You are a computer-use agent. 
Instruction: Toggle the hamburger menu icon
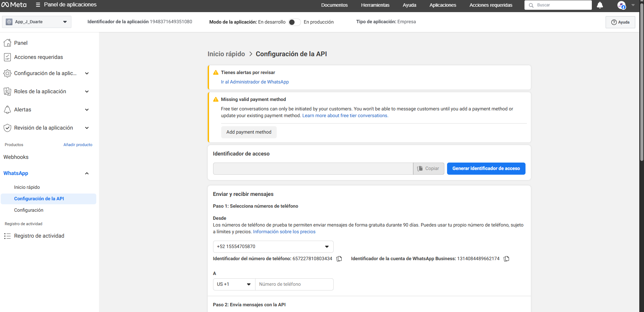click(38, 5)
